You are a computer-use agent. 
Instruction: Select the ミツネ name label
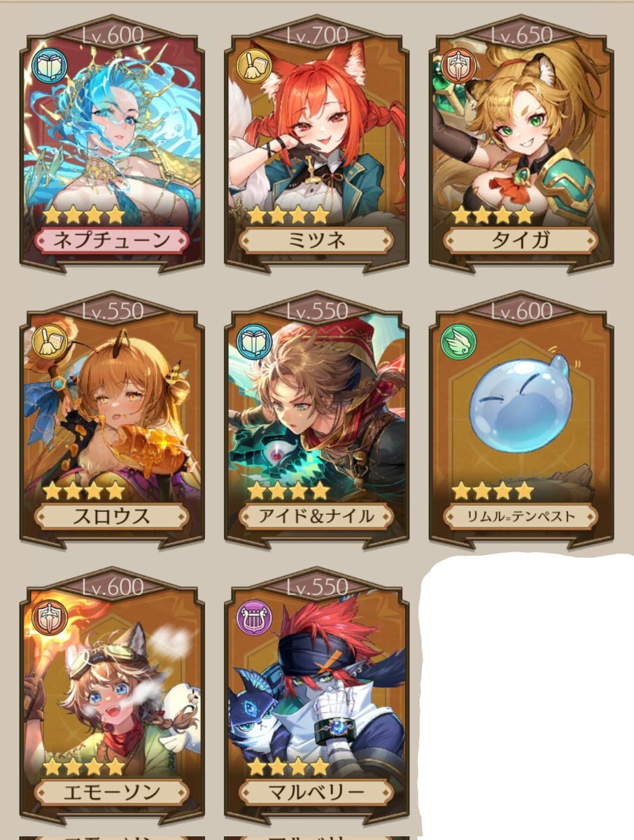point(316,241)
